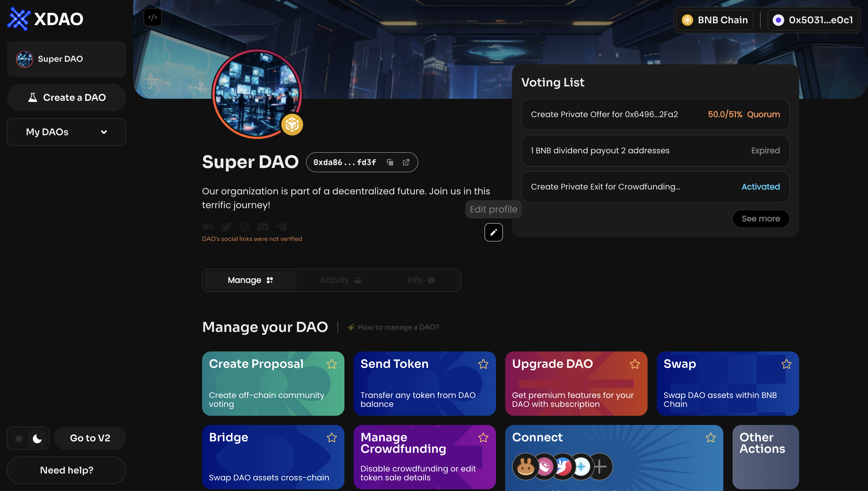Click the email at-sign social icon
The width and height of the screenshot is (868, 491).
(x=244, y=227)
